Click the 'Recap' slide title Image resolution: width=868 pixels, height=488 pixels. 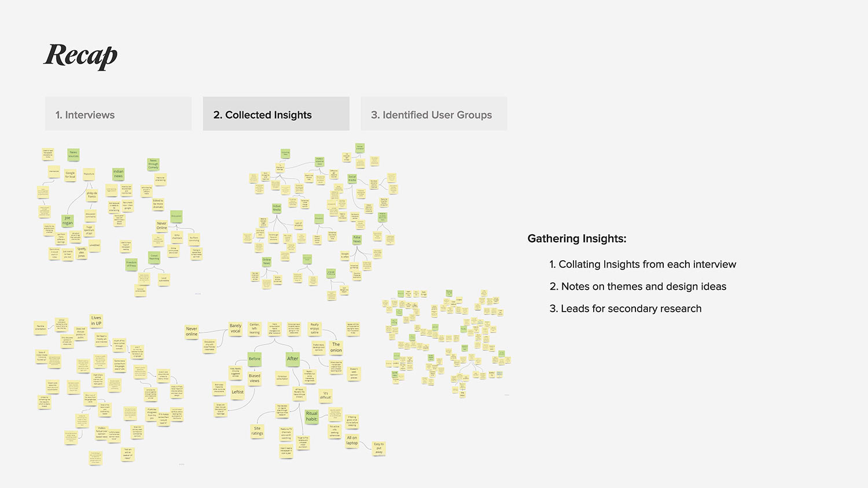(81, 56)
